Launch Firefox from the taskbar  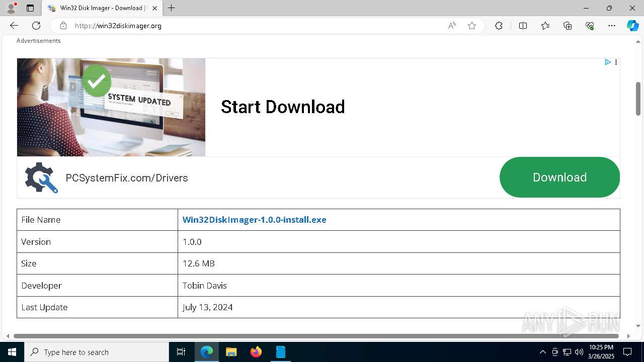click(256, 352)
